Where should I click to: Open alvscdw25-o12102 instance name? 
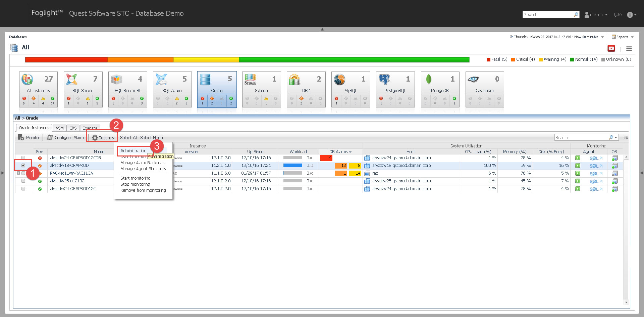pos(67,181)
